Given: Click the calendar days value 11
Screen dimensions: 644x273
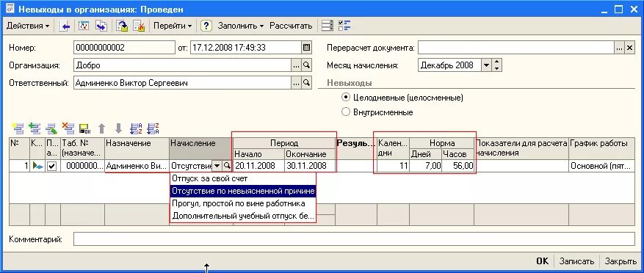Looking at the screenshot, I should 393,167.
